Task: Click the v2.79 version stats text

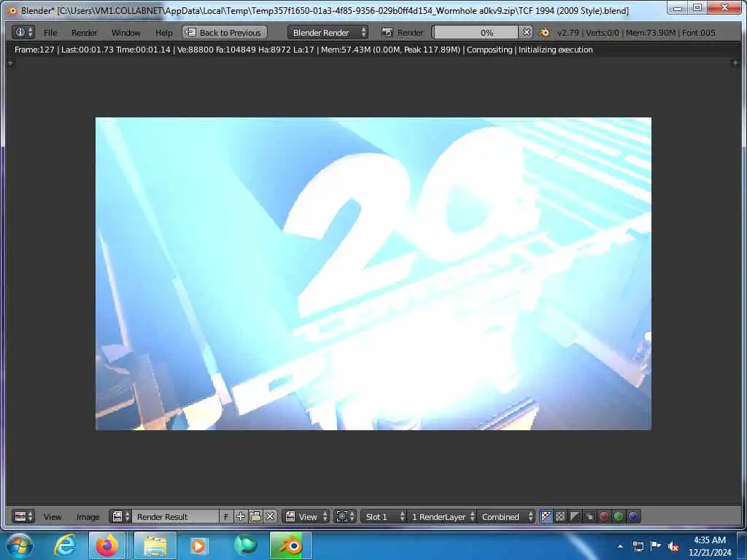Action: pos(636,32)
